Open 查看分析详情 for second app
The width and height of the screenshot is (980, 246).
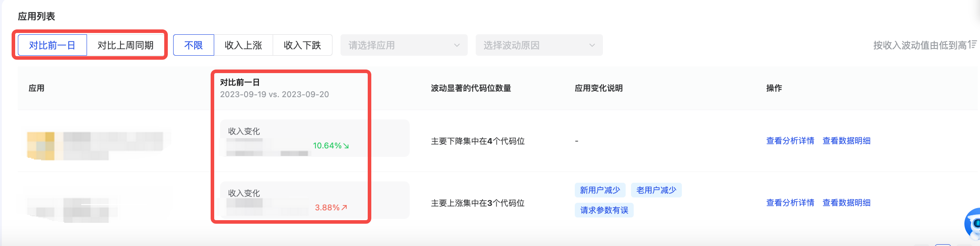pos(790,203)
